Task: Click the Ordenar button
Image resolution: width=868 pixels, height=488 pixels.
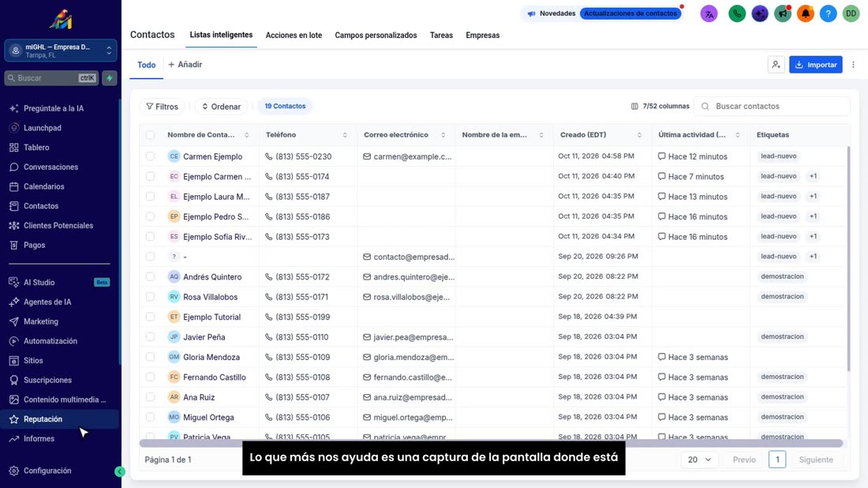Action: click(221, 107)
